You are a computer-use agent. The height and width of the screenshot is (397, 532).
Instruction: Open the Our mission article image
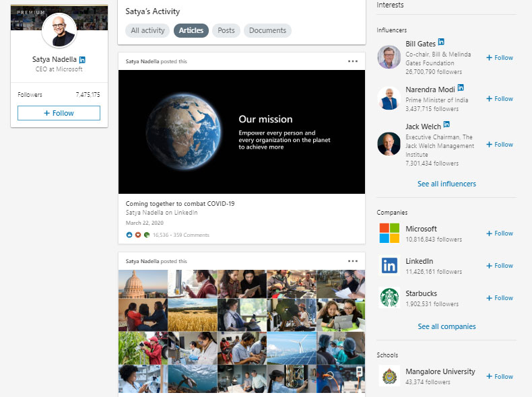click(242, 132)
